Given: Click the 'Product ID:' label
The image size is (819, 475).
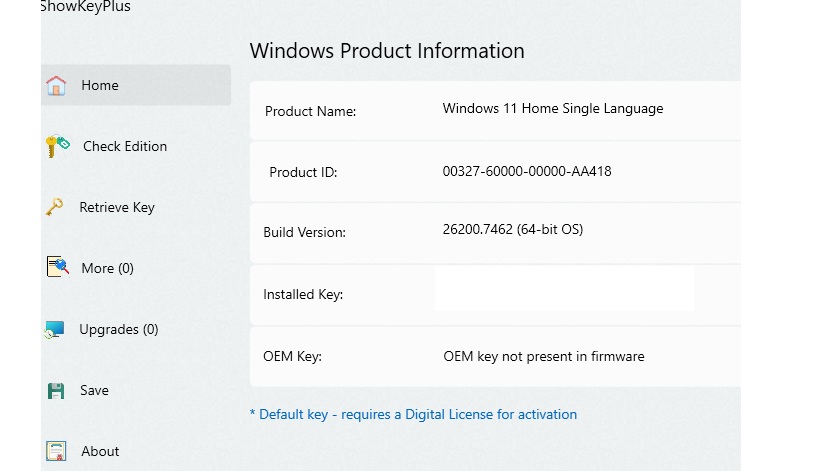Looking at the screenshot, I should click(303, 172).
